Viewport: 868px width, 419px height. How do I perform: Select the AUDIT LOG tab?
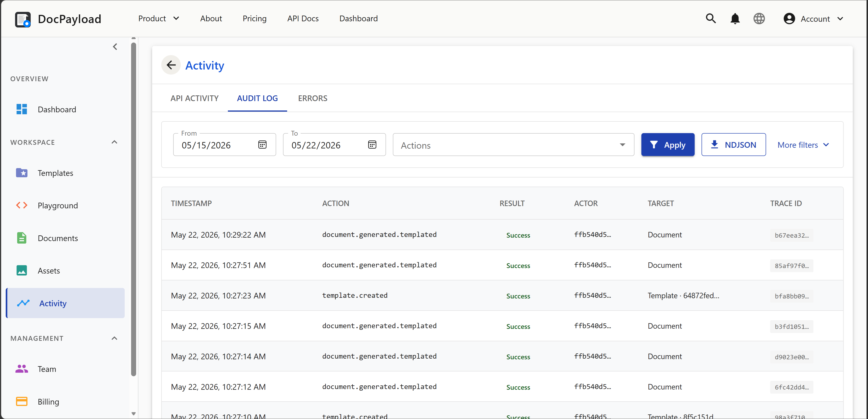(x=257, y=98)
